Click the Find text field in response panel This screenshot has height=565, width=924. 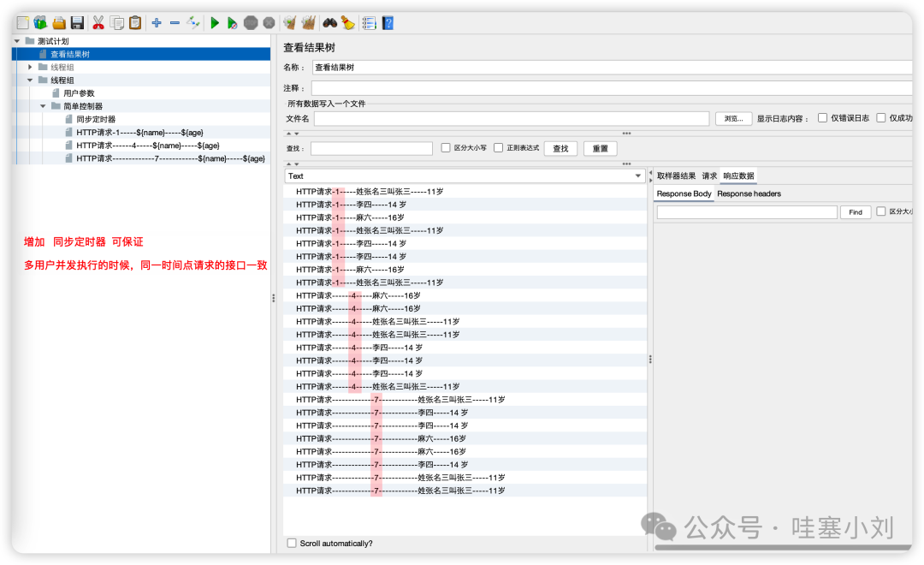click(x=747, y=212)
